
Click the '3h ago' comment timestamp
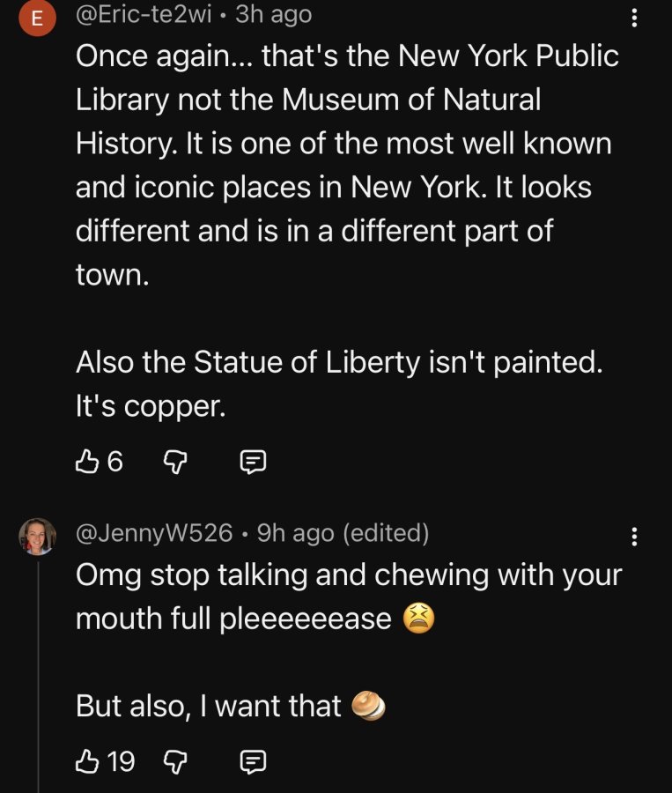(x=274, y=14)
